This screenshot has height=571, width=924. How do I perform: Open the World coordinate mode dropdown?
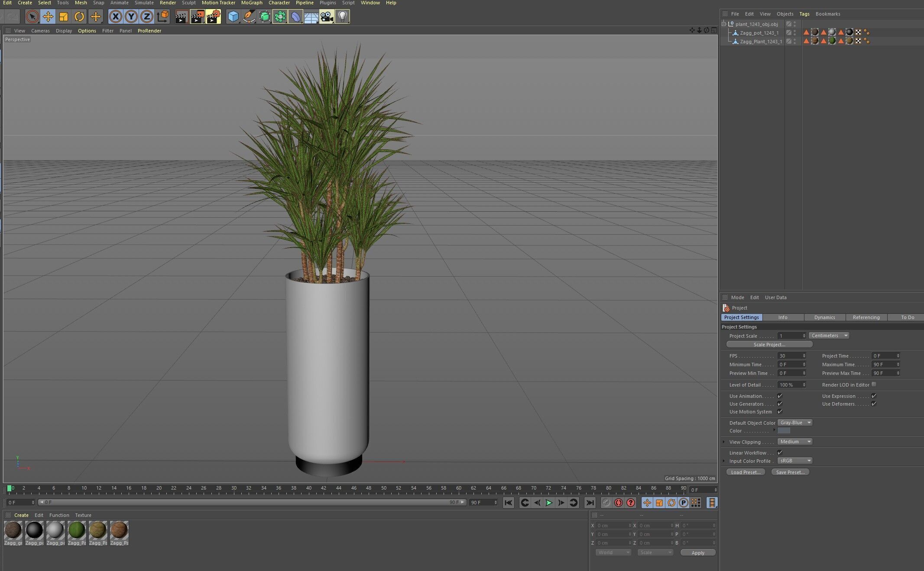click(613, 552)
